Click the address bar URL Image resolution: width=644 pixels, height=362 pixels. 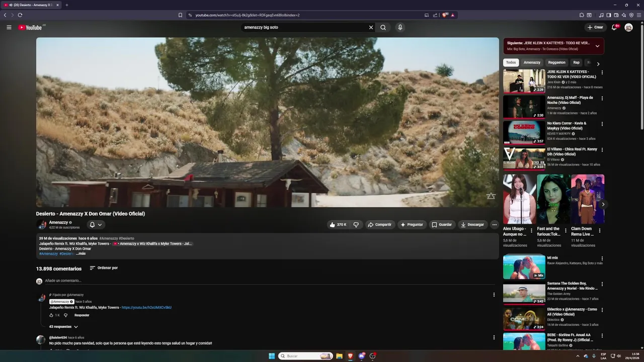point(248,15)
